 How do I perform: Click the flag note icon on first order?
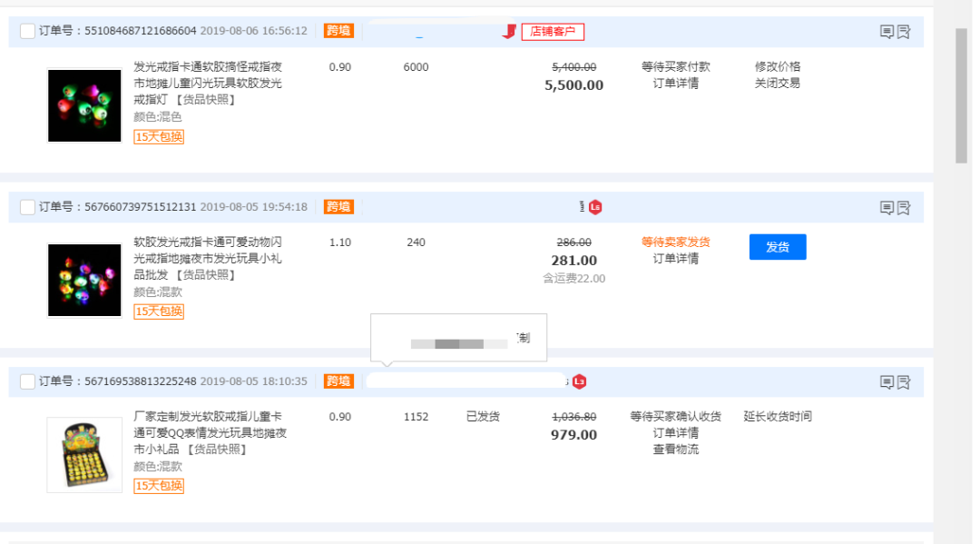point(904,32)
